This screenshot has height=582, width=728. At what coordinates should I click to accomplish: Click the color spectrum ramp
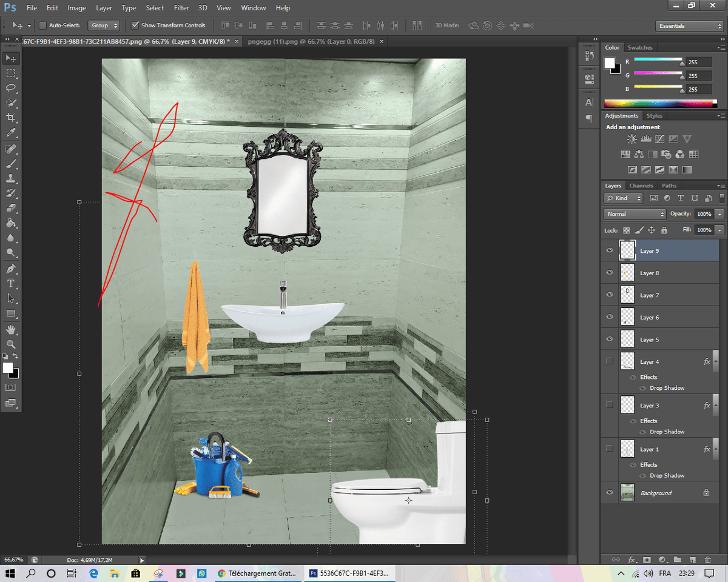click(661, 103)
